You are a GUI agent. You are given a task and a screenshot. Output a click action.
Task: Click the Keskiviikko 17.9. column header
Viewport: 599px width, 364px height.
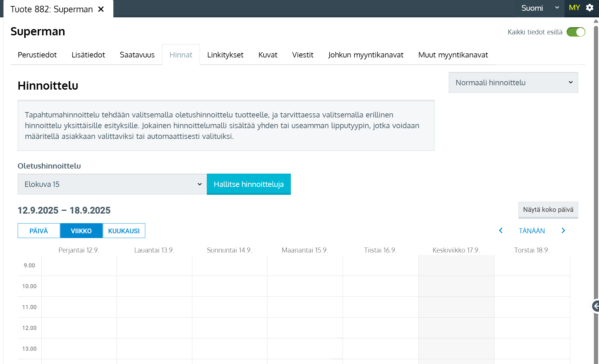tap(456, 250)
